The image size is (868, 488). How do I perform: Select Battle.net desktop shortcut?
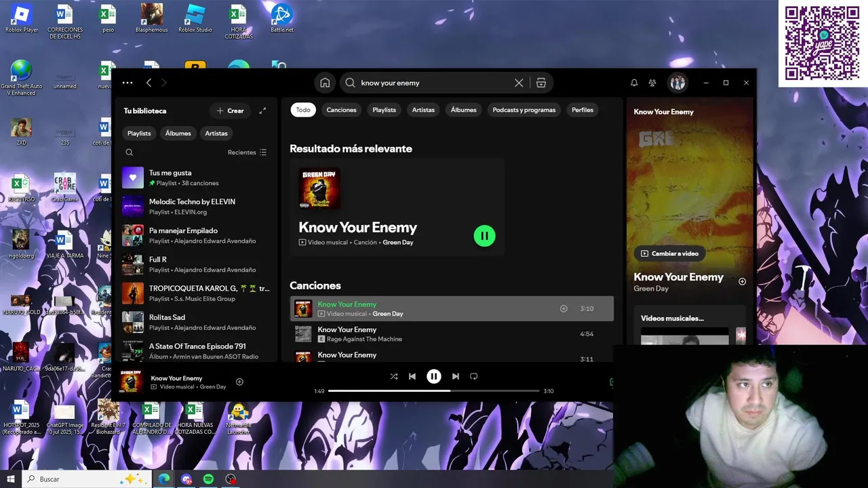click(x=281, y=19)
